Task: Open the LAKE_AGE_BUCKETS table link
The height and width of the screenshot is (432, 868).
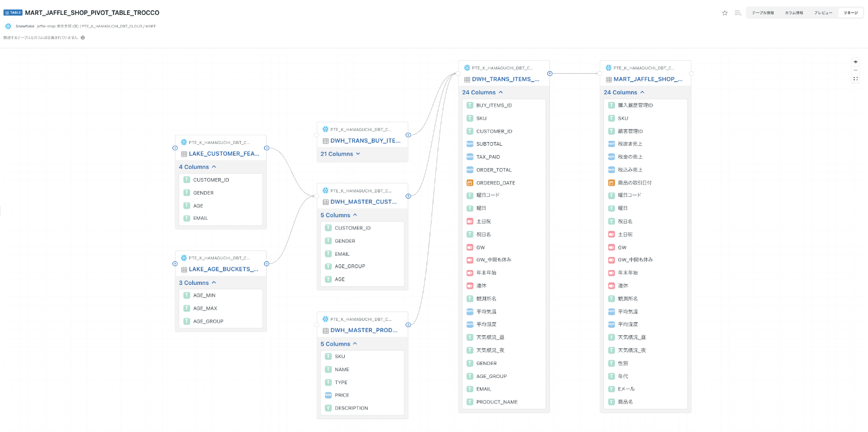Action: click(224, 269)
